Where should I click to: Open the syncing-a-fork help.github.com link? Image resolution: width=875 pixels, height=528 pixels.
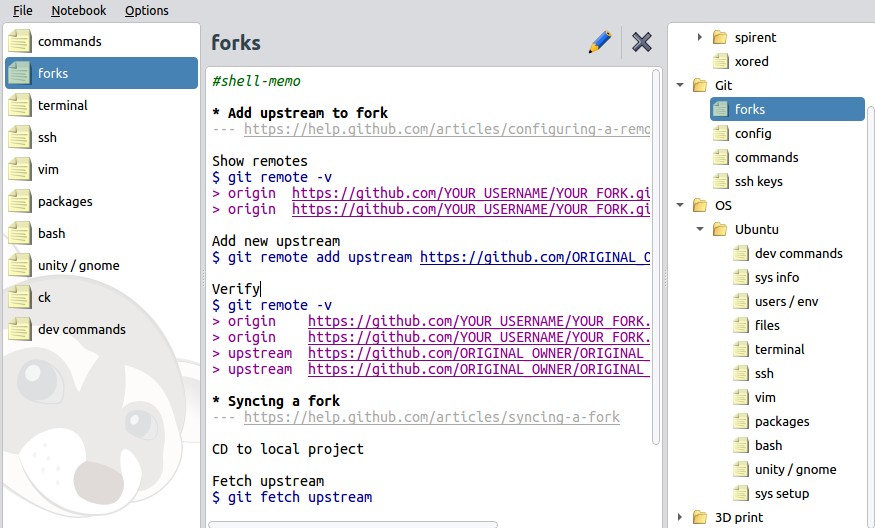[x=432, y=417]
